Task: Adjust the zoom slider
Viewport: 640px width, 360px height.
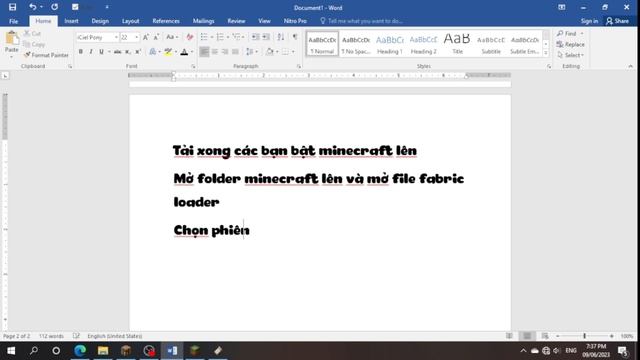Action: (584, 336)
